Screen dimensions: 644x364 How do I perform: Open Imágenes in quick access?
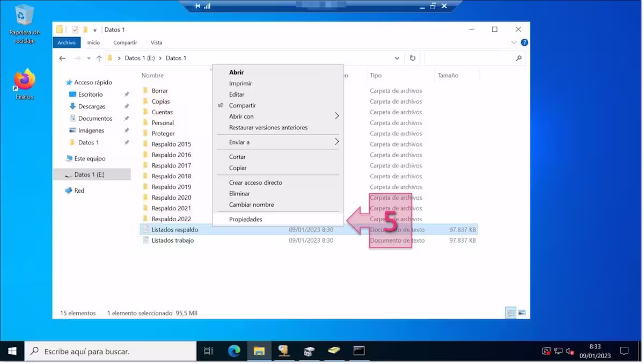91,130
